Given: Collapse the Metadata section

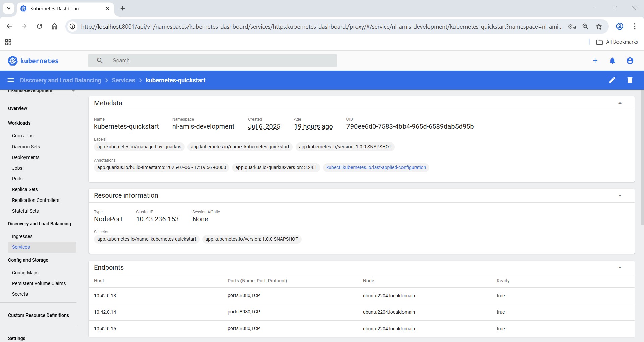Looking at the screenshot, I should click(x=620, y=103).
